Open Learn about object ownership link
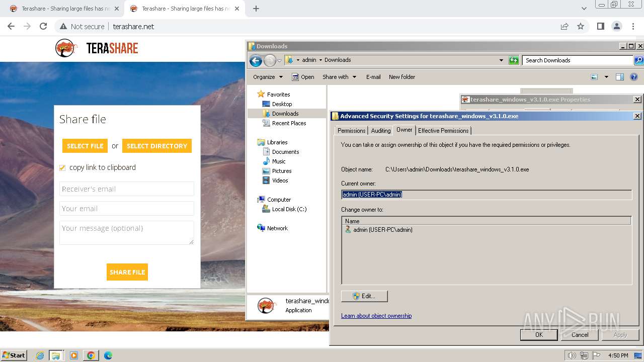This screenshot has width=644, height=362. (x=376, y=316)
